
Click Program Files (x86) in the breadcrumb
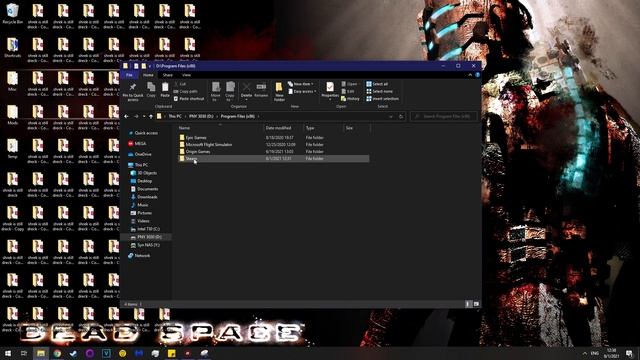tap(238, 117)
